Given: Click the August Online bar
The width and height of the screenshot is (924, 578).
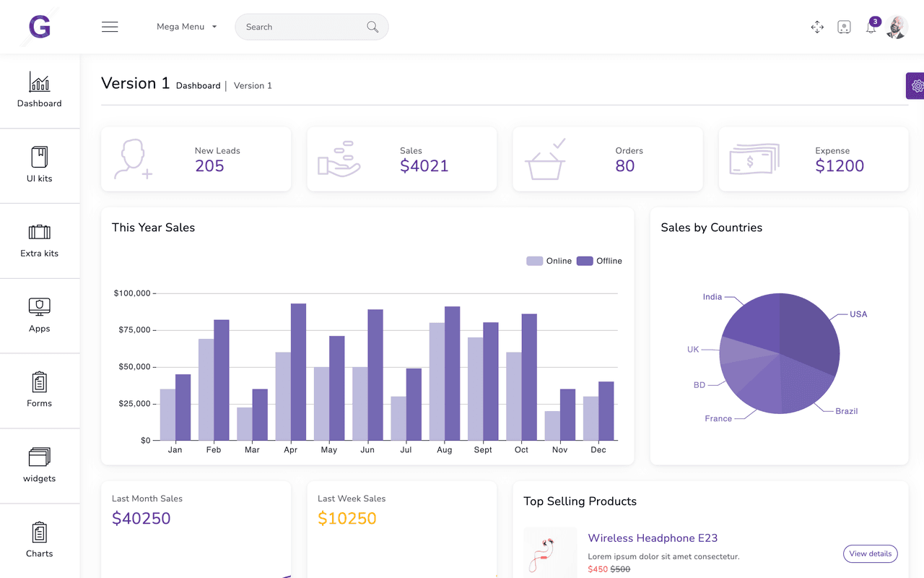Looking at the screenshot, I should pyautogui.click(x=437, y=381).
